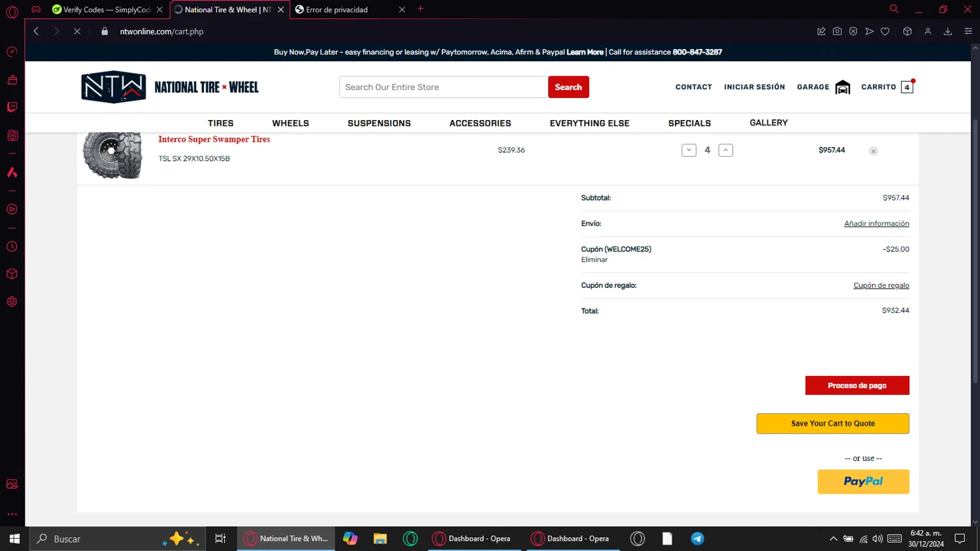Open Interco Super Swamper Tires product link
Image resolution: width=980 pixels, height=551 pixels.
pyautogui.click(x=214, y=139)
